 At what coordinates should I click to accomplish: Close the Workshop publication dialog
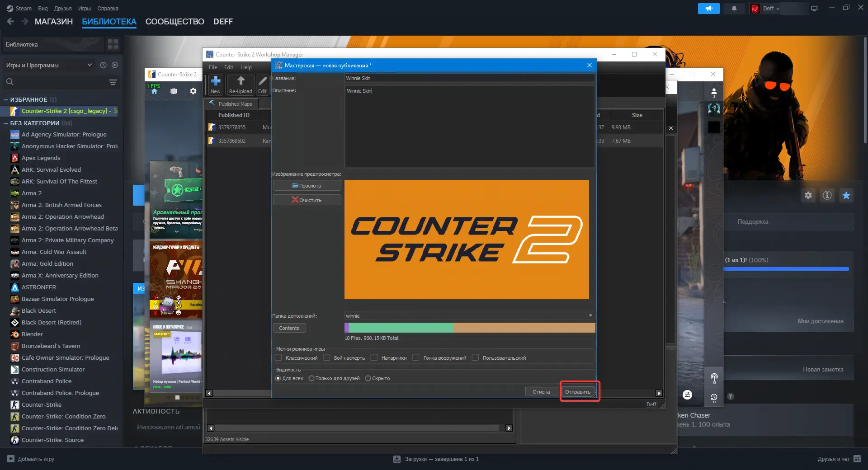tap(590, 65)
